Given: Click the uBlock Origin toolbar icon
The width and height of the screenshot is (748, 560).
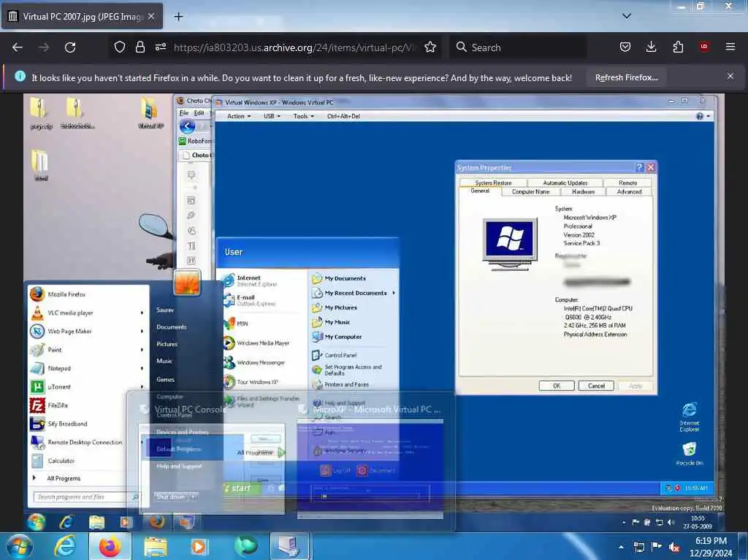Looking at the screenshot, I should pyautogui.click(x=704, y=47).
